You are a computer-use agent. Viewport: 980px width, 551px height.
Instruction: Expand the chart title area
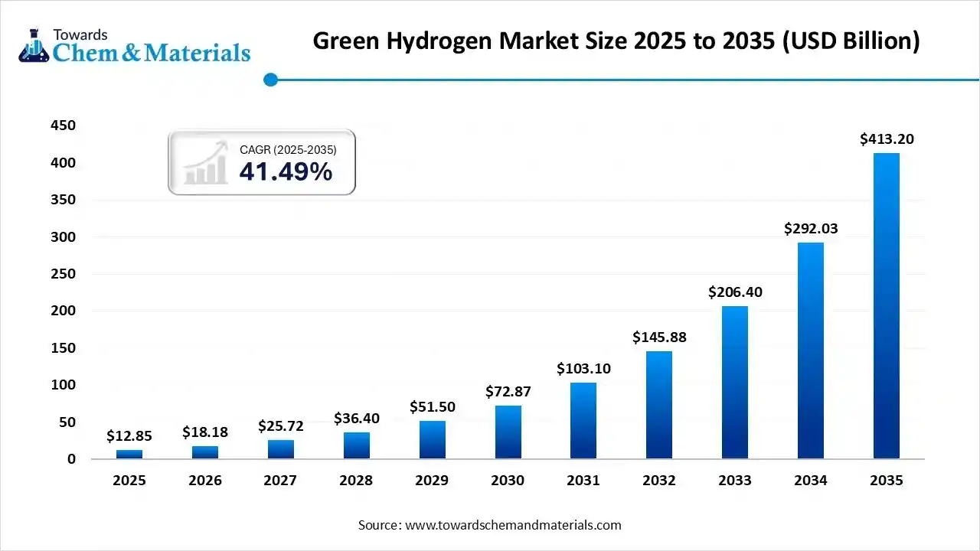[616, 41]
